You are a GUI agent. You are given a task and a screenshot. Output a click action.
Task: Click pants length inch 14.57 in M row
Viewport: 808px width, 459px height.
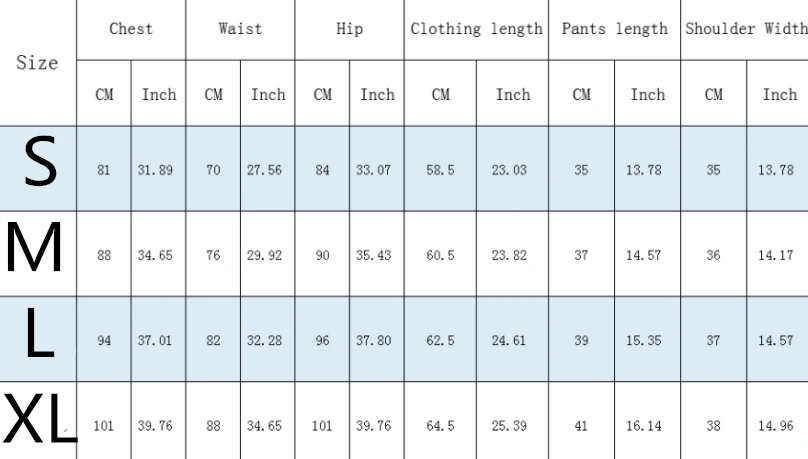(644, 256)
